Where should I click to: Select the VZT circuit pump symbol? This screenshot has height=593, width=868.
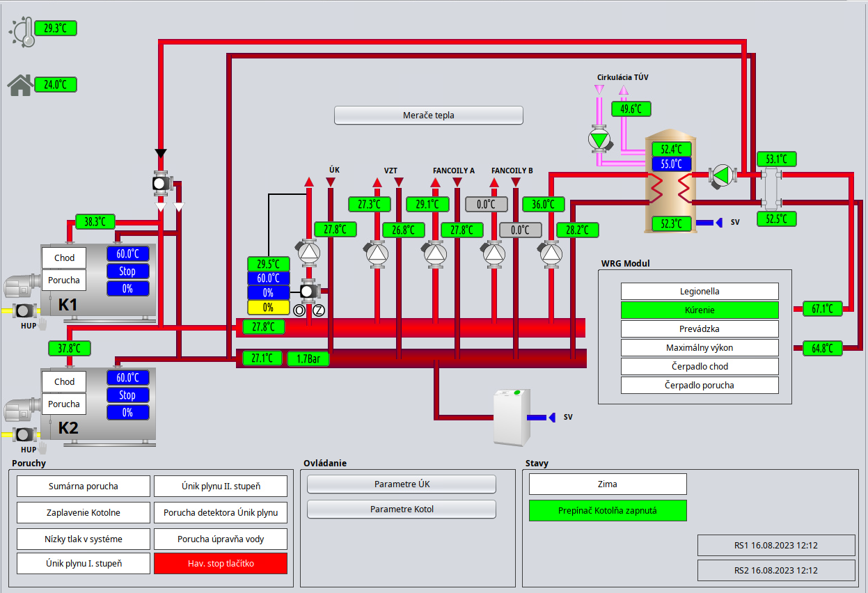(x=377, y=254)
